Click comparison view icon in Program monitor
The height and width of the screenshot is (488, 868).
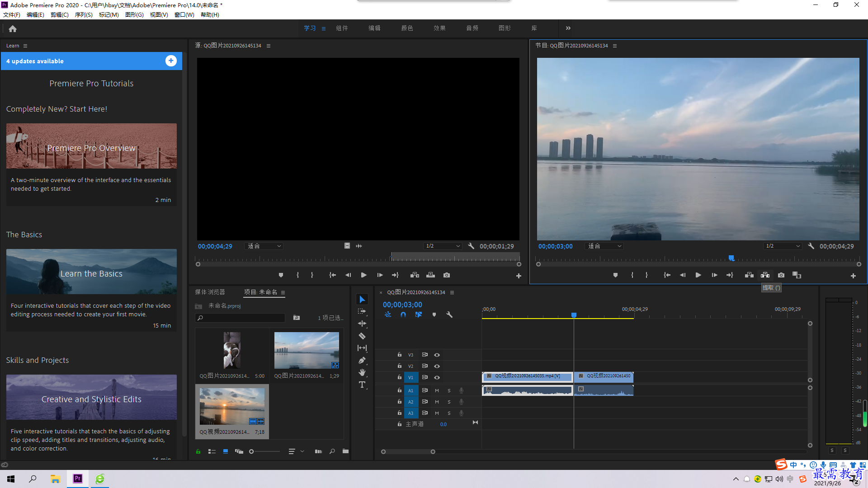797,275
